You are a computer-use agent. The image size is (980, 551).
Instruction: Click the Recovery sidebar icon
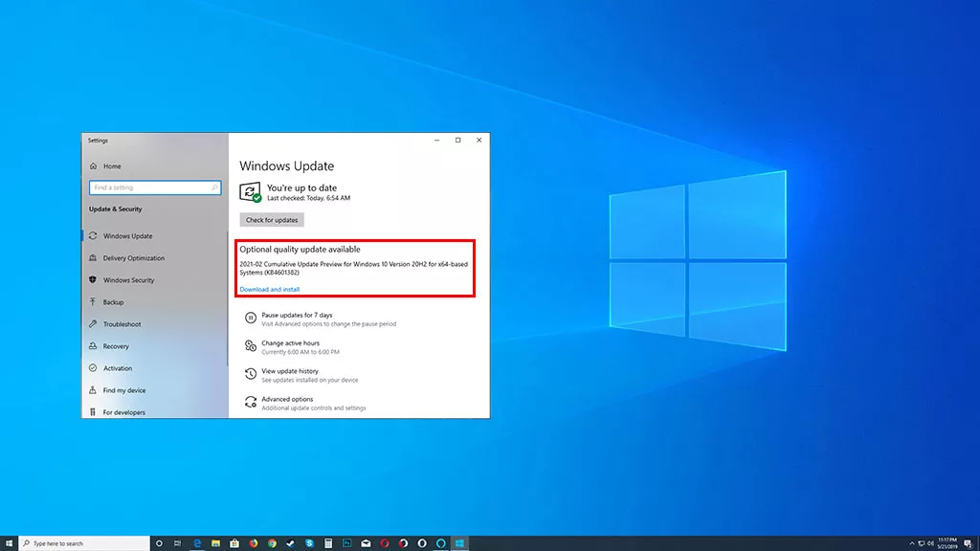pyautogui.click(x=93, y=346)
